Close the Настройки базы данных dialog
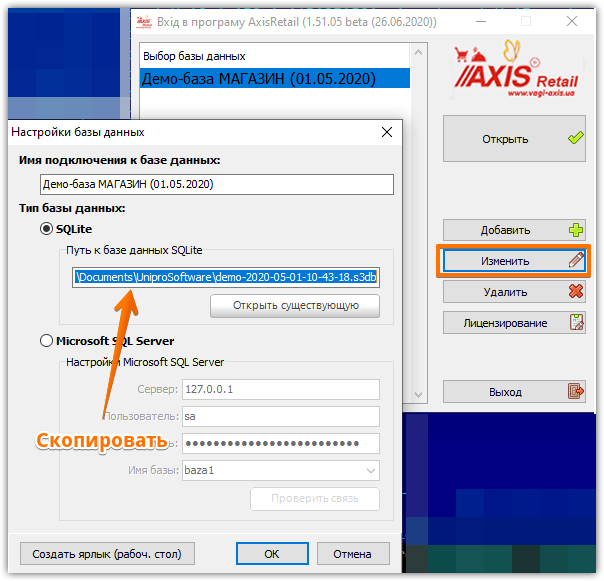 387,132
